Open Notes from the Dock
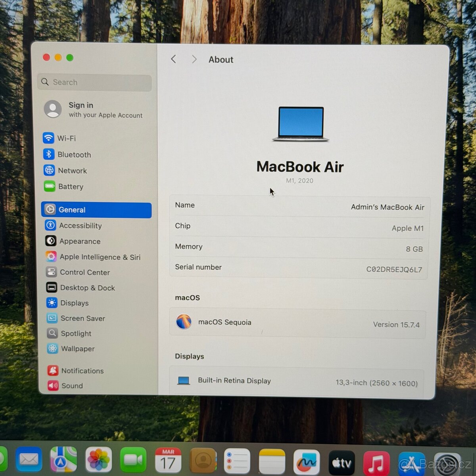The image size is (476, 476). [272, 461]
